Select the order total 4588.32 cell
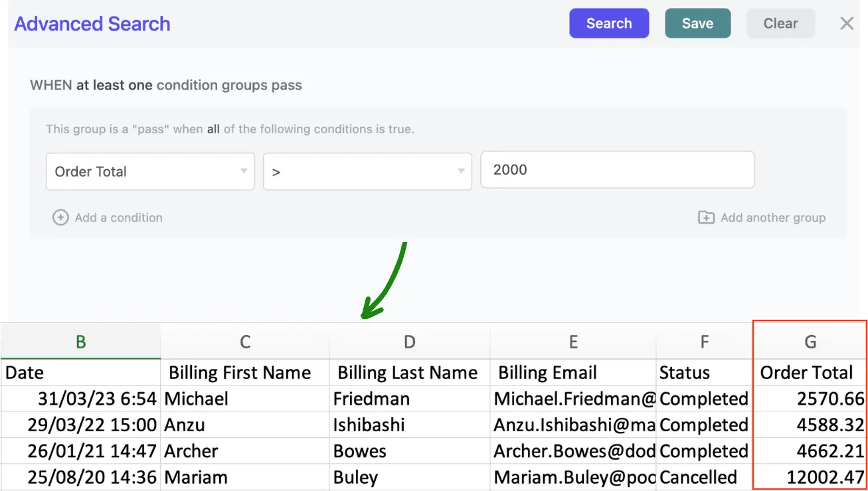Screen dimensions: 868x491 (x=810, y=425)
